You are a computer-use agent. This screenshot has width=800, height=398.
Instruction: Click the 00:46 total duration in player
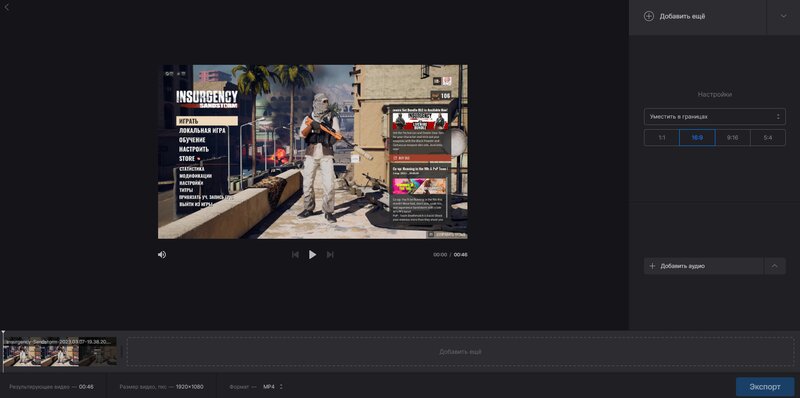(x=461, y=255)
